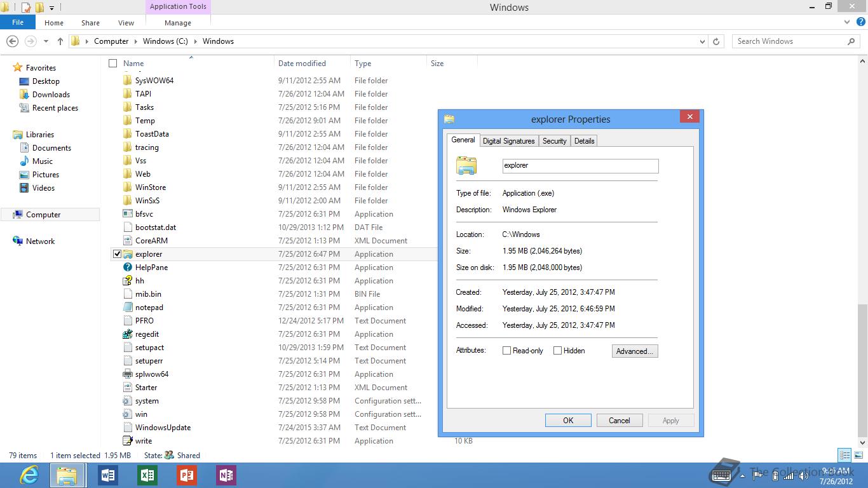The height and width of the screenshot is (488, 868).
Task: Switch to Large icons view layout
Action: pos(857,455)
